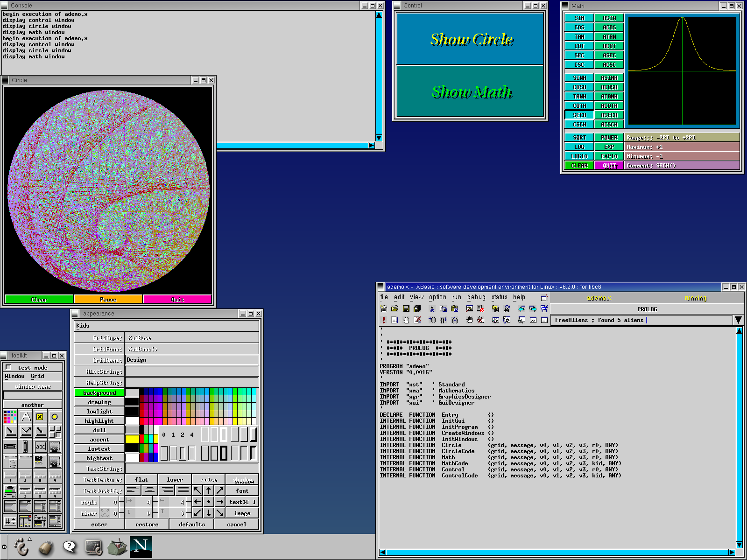Collapse the panel using left arrow handle

point(4,547)
